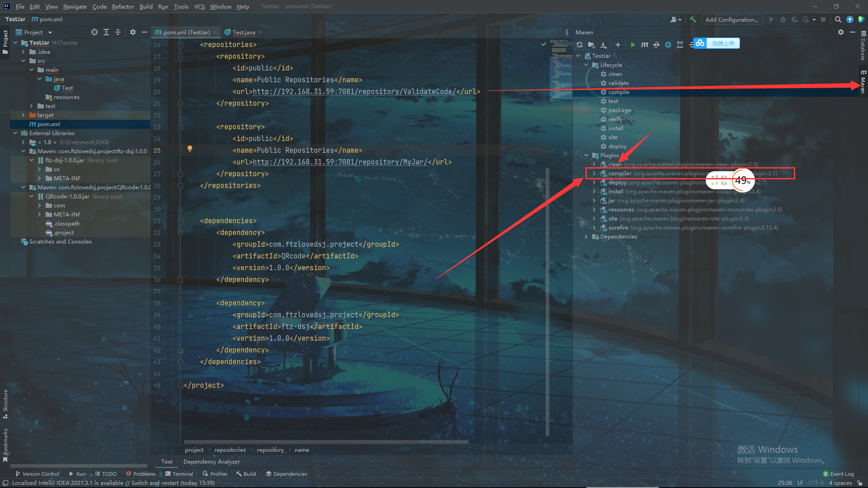This screenshot has width=868, height=488.
Task: Open Bookmarks side tool window
Action: (x=5, y=445)
